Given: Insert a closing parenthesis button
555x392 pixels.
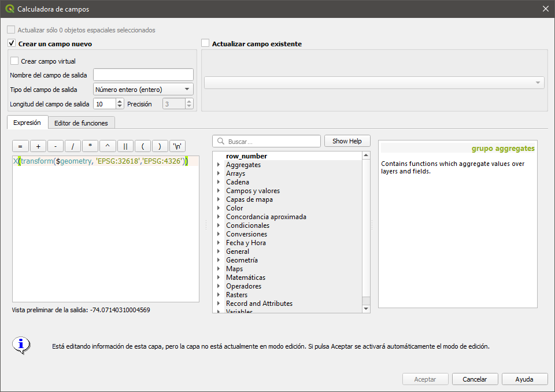Looking at the screenshot, I should [160, 146].
